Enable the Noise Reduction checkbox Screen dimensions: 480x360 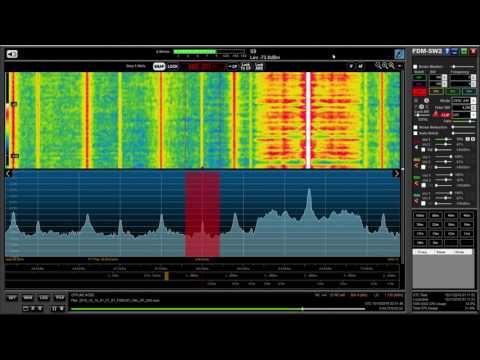pos(415,127)
